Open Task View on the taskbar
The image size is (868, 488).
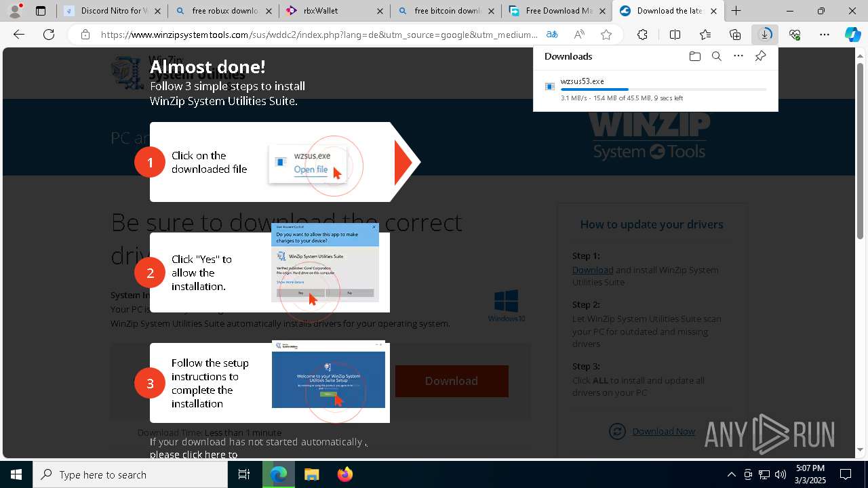coord(244,474)
